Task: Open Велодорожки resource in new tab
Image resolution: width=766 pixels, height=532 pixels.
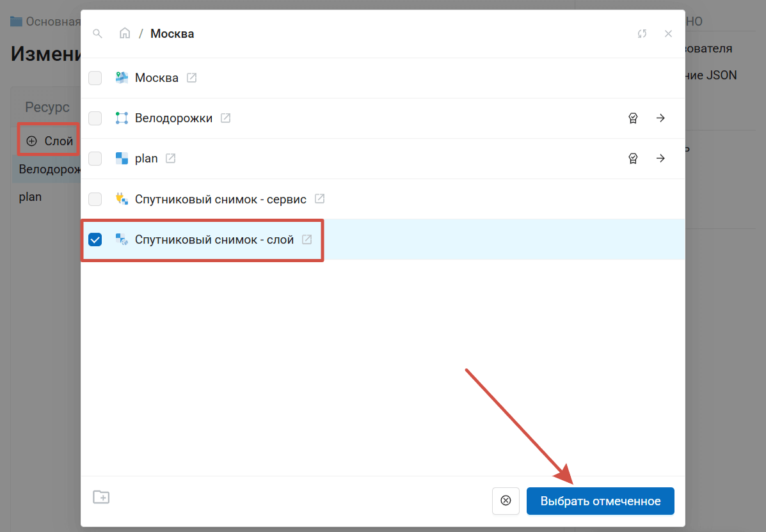Action: (x=225, y=118)
